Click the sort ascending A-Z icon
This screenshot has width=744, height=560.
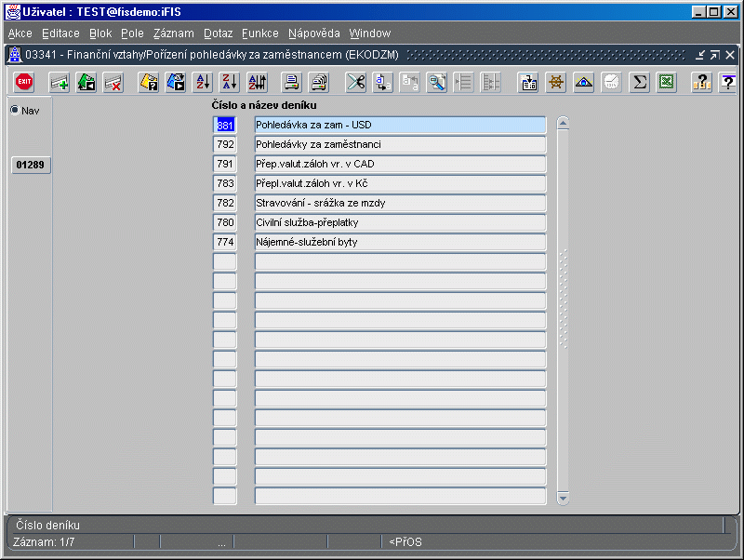[203, 83]
